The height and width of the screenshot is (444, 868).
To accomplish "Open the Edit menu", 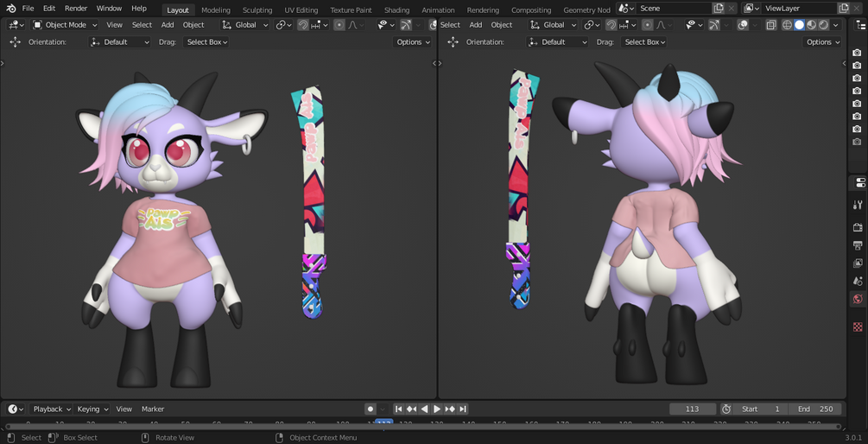I will pos(49,9).
